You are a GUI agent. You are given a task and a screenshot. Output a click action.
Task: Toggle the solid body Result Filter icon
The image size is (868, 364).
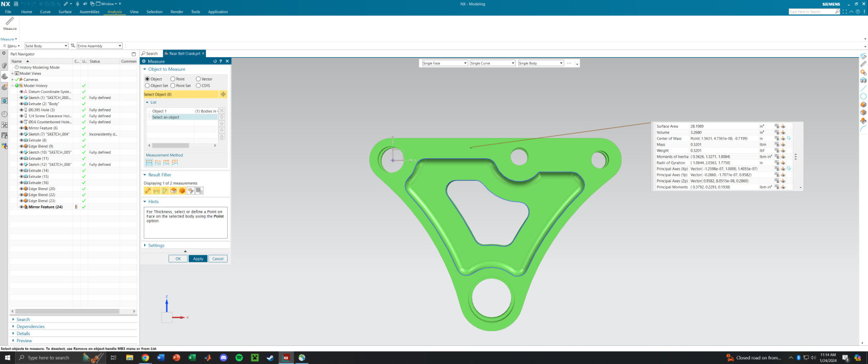182,191
